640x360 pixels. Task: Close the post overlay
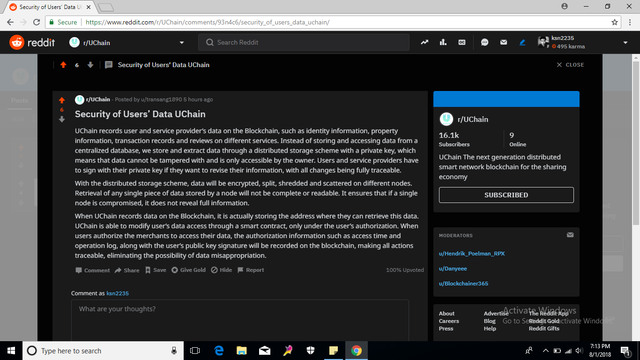point(570,65)
